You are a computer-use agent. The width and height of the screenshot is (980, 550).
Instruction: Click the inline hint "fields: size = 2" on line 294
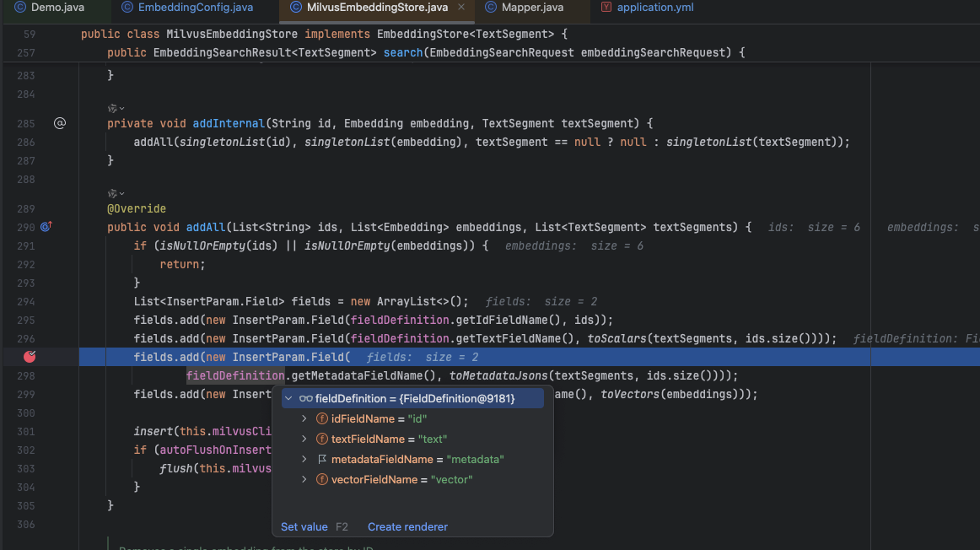coord(541,302)
